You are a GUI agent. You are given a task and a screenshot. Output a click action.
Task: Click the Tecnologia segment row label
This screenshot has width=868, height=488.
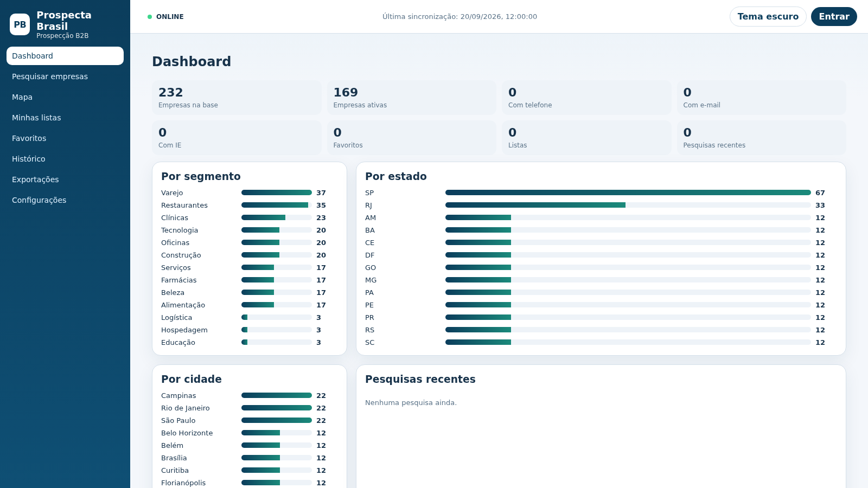pyautogui.click(x=180, y=230)
